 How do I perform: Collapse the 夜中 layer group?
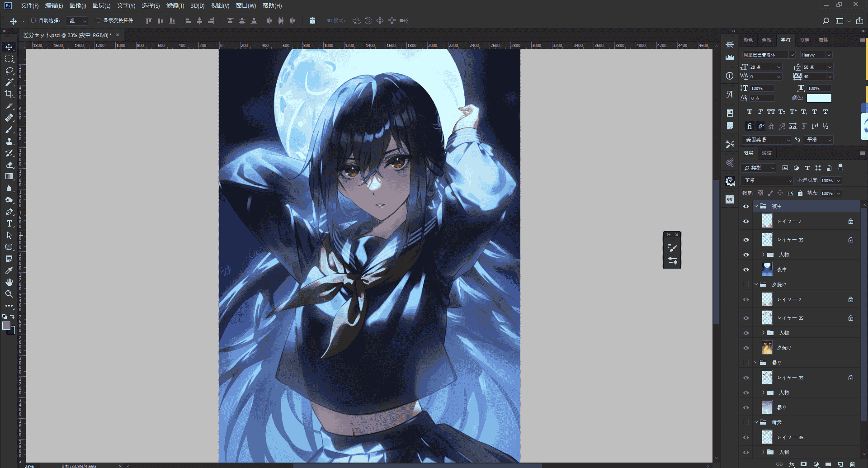(x=756, y=206)
